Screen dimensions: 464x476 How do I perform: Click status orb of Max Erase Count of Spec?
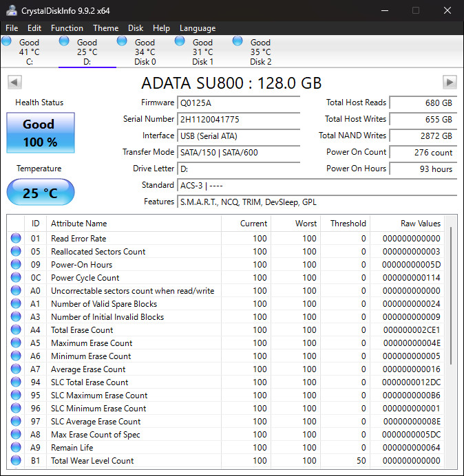[x=16, y=434]
